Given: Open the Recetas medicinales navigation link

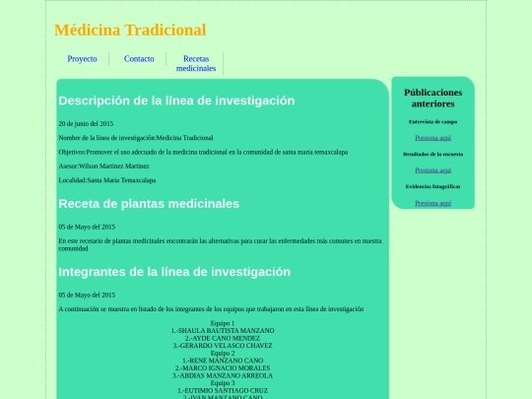Looking at the screenshot, I should pos(196,63).
